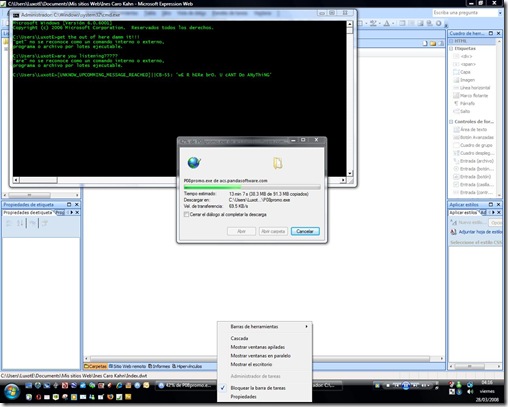The image size is (508, 407).
Task: Click the new folder icon in the folder bar
Action: [x=433, y=43]
